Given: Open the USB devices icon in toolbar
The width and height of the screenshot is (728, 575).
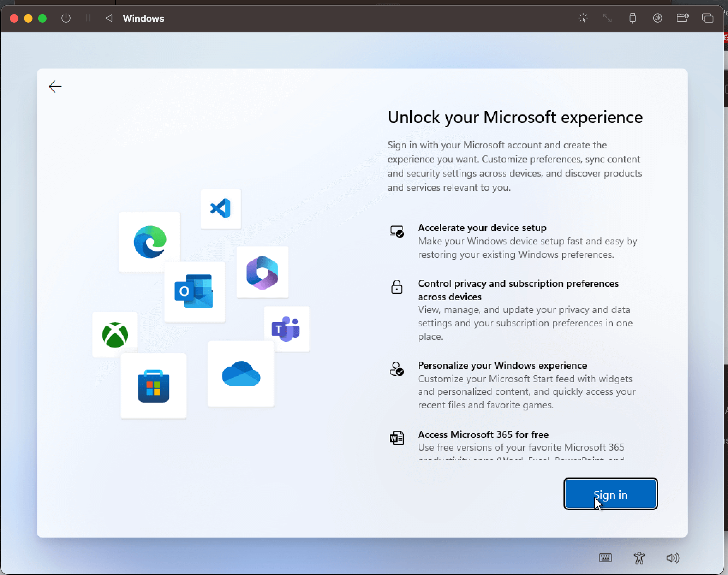Looking at the screenshot, I should click(x=632, y=18).
